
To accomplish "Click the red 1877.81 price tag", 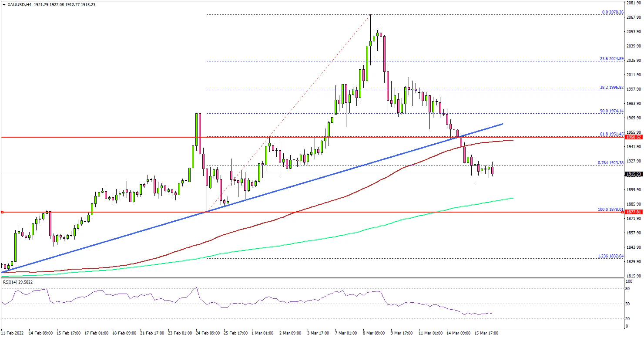I will click(634, 212).
